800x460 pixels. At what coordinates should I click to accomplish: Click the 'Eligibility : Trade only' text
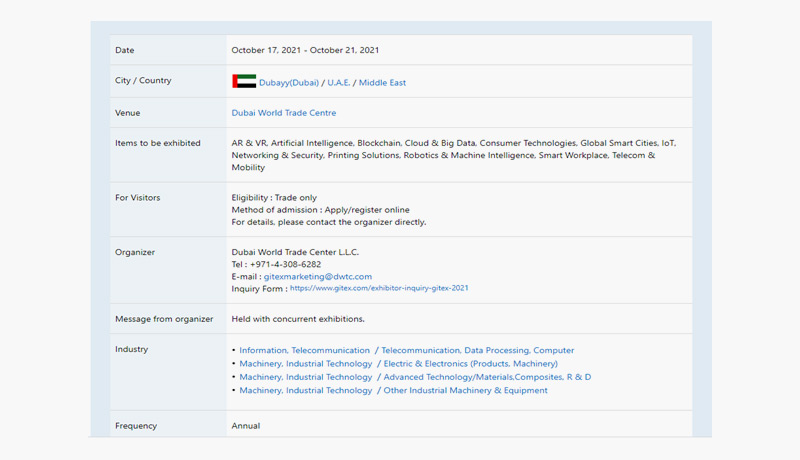click(274, 198)
